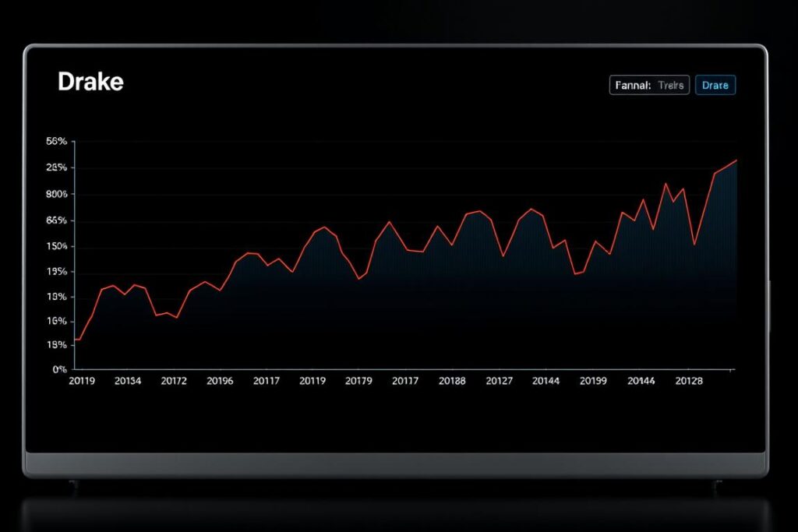Click the '20134' x-axis label
This screenshot has height=532, width=798.
[128, 380]
